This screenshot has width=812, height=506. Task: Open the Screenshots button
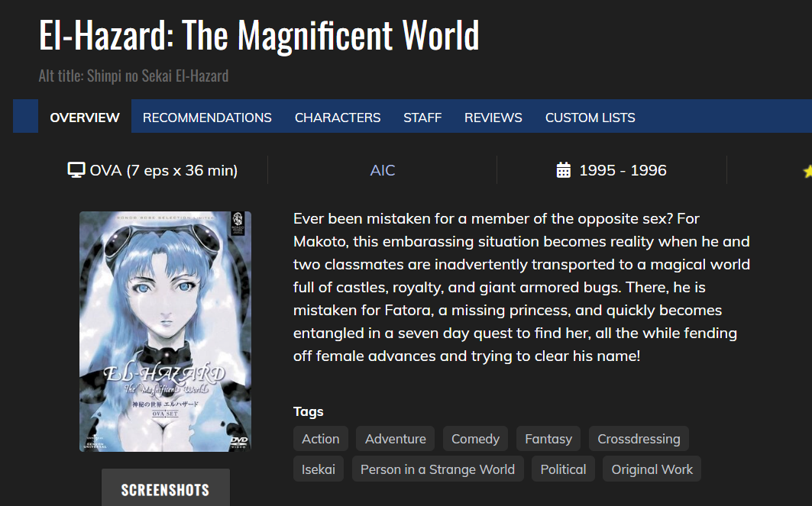[165, 488]
